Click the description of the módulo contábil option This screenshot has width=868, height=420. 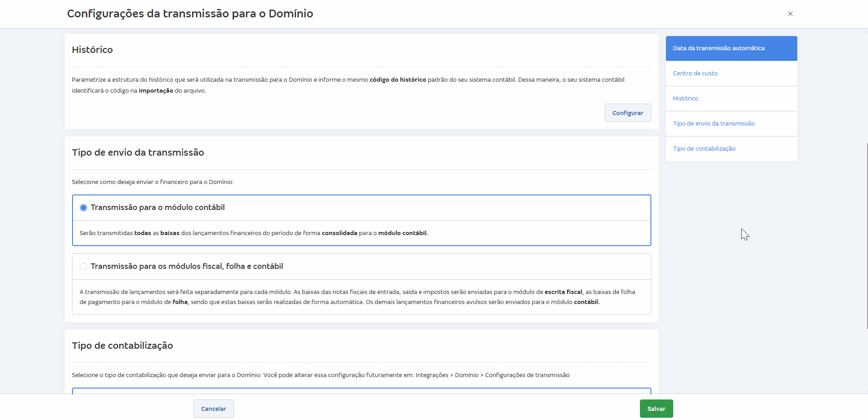pos(254,233)
